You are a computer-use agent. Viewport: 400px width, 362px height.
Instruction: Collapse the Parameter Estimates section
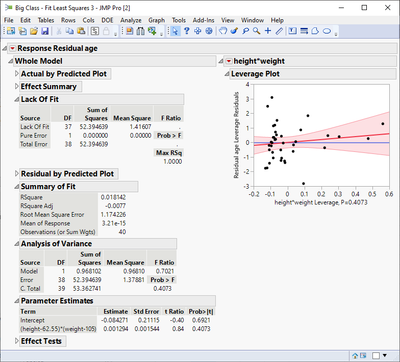point(17,301)
